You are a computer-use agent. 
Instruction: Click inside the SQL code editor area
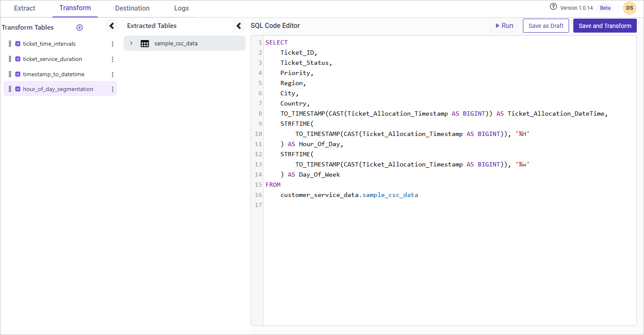(x=449, y=254)
